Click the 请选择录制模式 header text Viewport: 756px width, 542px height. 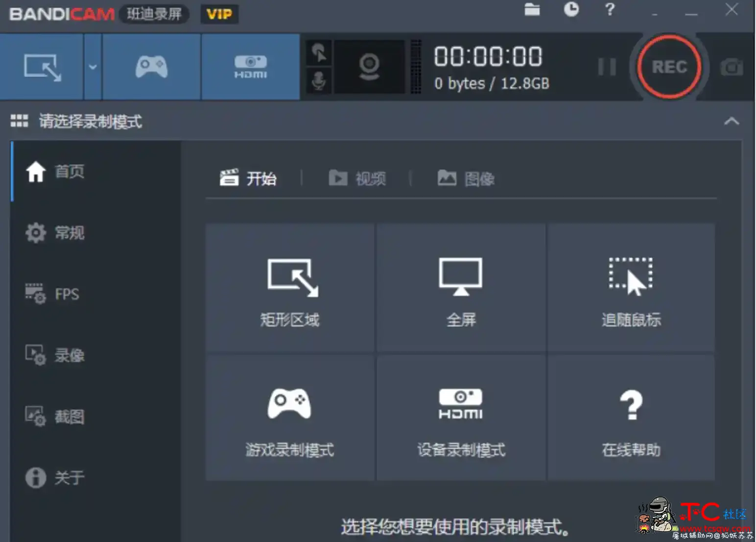pos(91,121)
